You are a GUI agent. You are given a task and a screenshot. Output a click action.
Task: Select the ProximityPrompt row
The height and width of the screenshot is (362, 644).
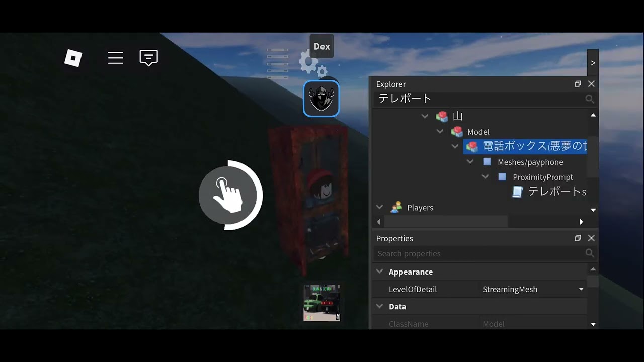click(542, 177)
